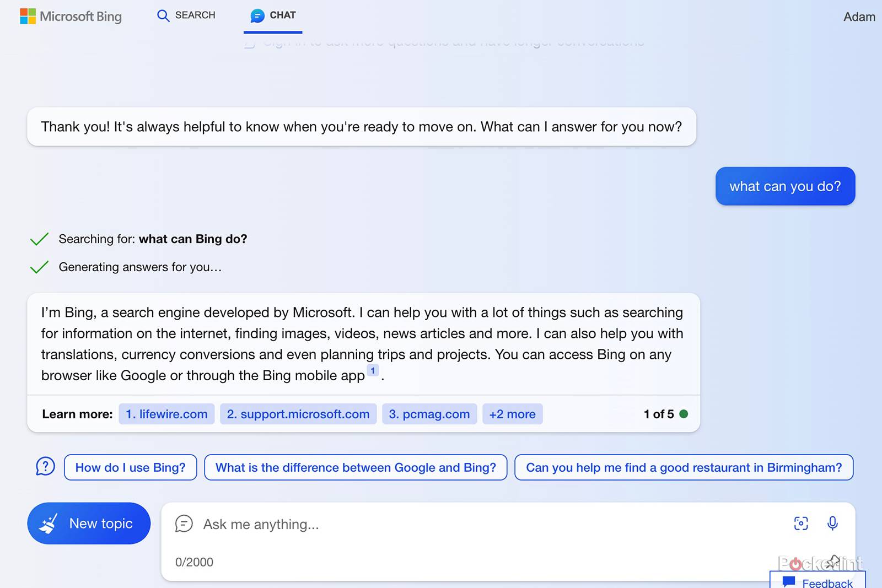Click the suggestions question mark icon
This screenshot has height=588, width=882.
(45, 467)
